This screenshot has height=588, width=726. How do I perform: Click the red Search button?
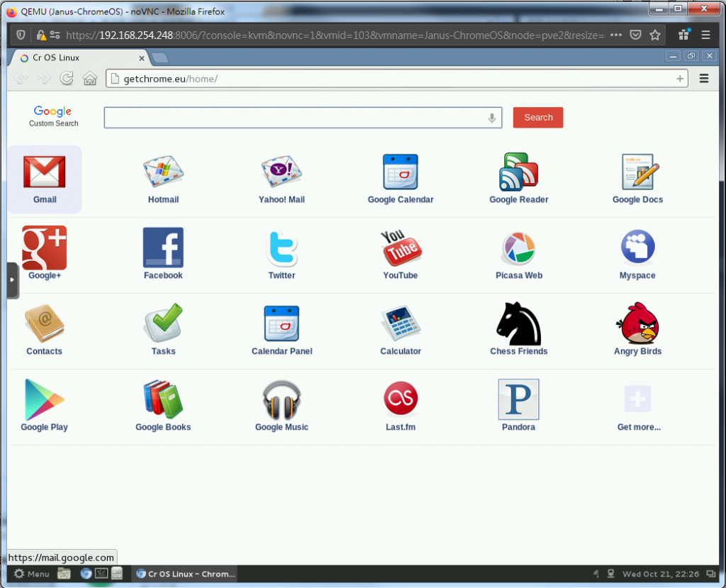[538, 117]
